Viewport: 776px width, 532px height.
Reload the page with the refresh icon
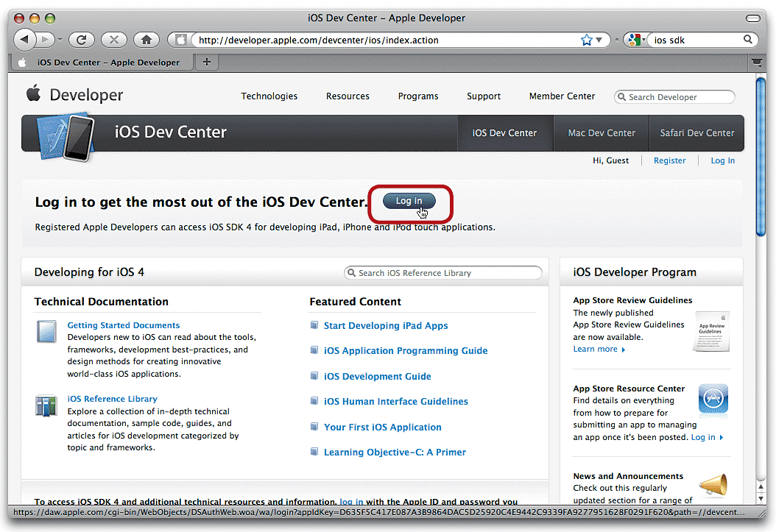pos(82,40)
